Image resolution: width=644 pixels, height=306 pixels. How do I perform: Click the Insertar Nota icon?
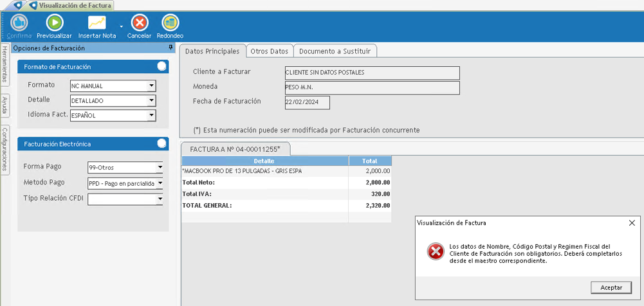pos(97,22)
